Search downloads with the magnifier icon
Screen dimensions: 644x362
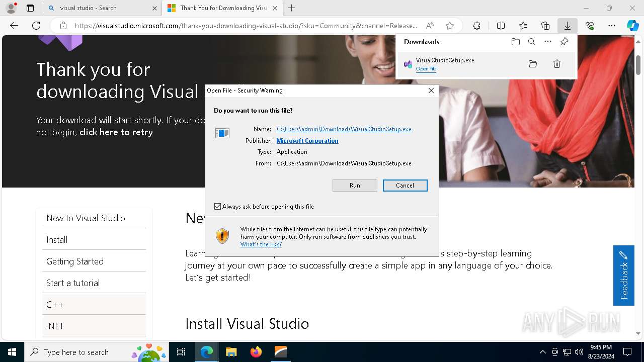click(x=531, y=42)
